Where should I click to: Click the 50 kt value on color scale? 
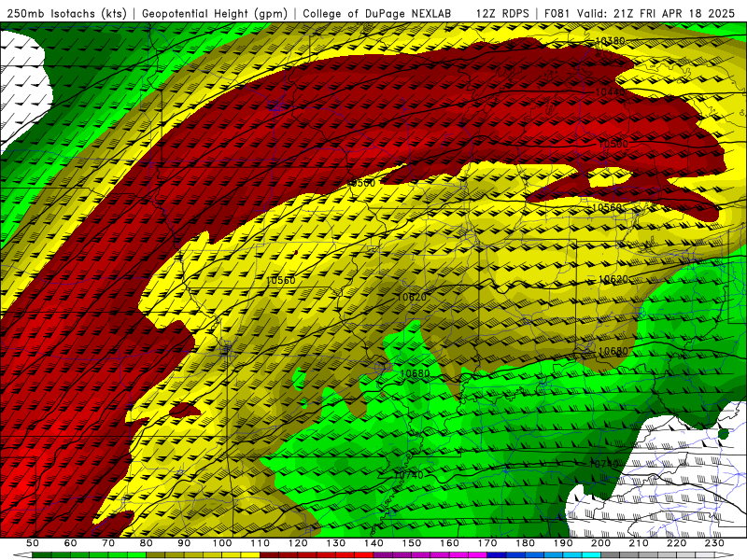click(33, 543)
